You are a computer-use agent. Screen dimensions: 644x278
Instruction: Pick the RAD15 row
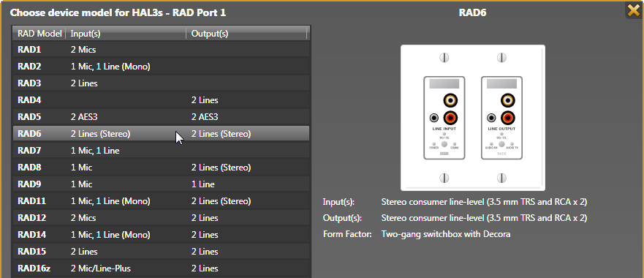tap(161, 252)
